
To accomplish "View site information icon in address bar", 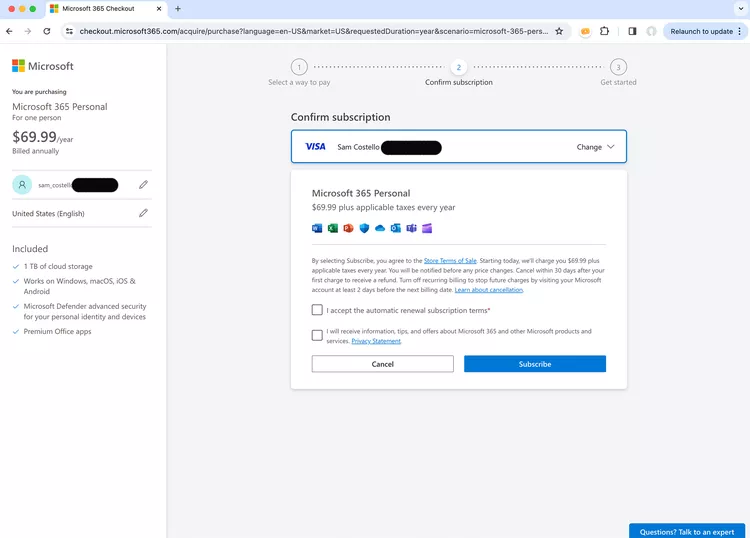I will (69, 31).
